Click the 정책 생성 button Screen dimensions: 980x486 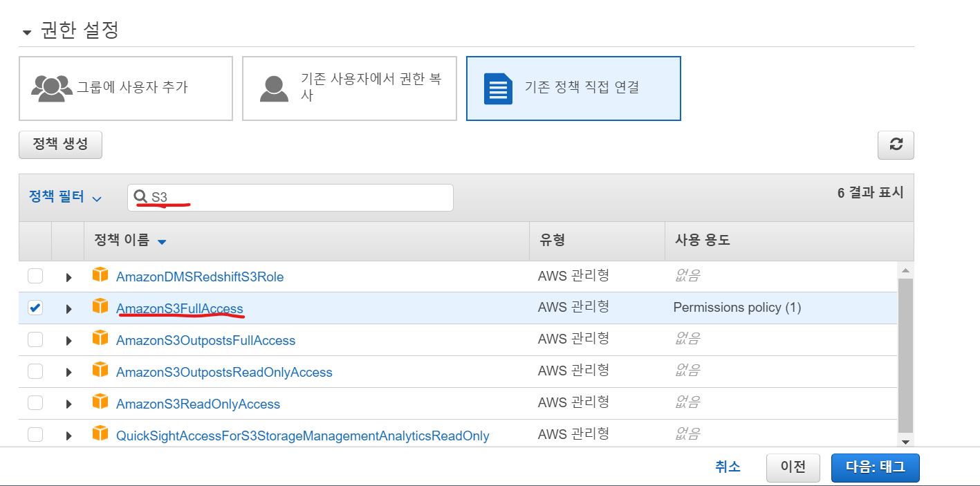pos(60,144)
